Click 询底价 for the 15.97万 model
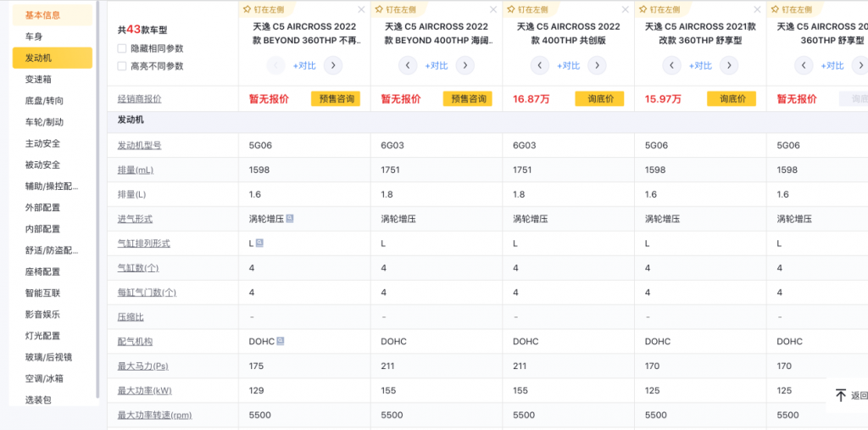 (732, 99)
